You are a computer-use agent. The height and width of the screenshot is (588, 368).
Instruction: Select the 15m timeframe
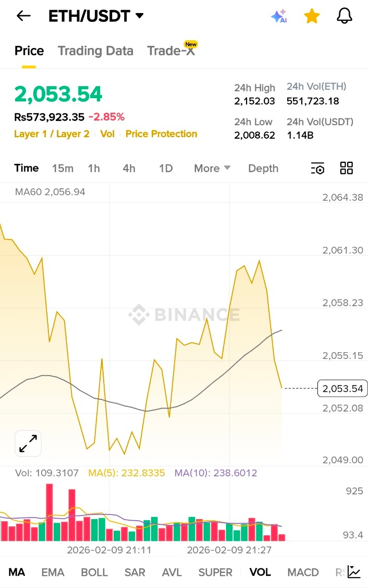pyautogui.click(x=63, y=169)
